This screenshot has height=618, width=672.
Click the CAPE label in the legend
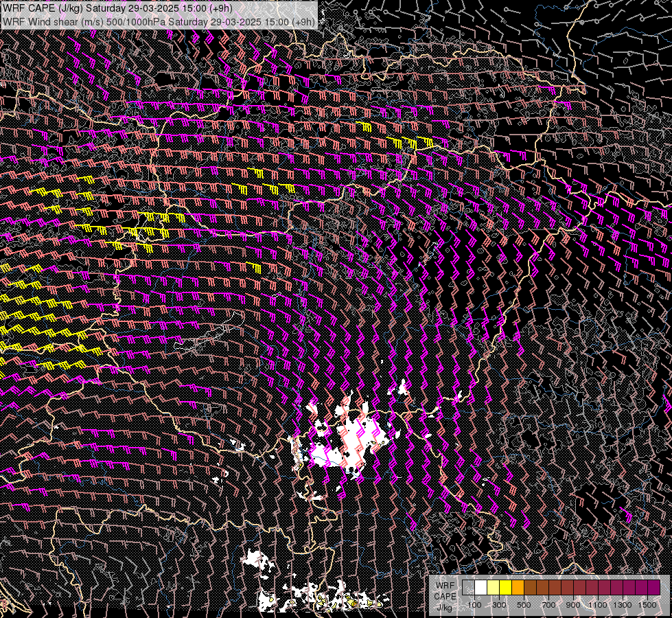point(445,597)
